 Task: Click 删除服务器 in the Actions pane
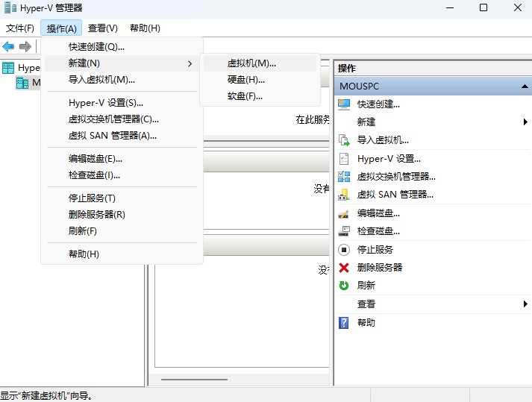coord(379,268)
